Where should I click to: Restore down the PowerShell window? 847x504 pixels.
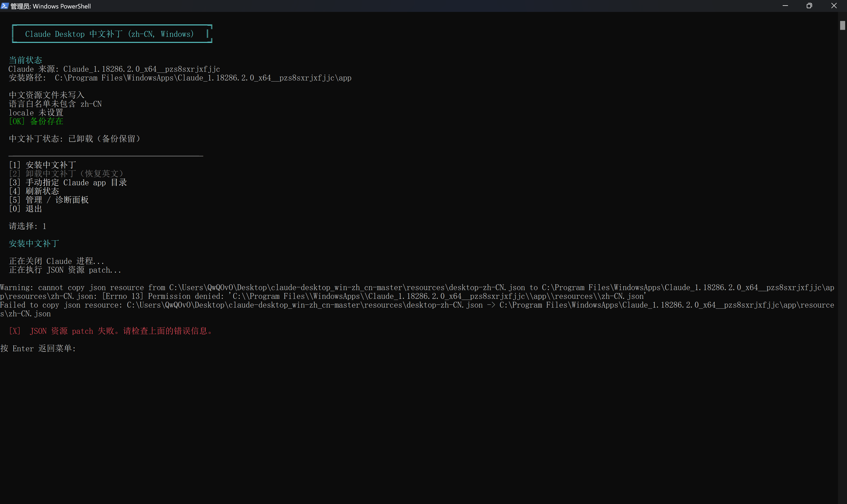point(809,6)
